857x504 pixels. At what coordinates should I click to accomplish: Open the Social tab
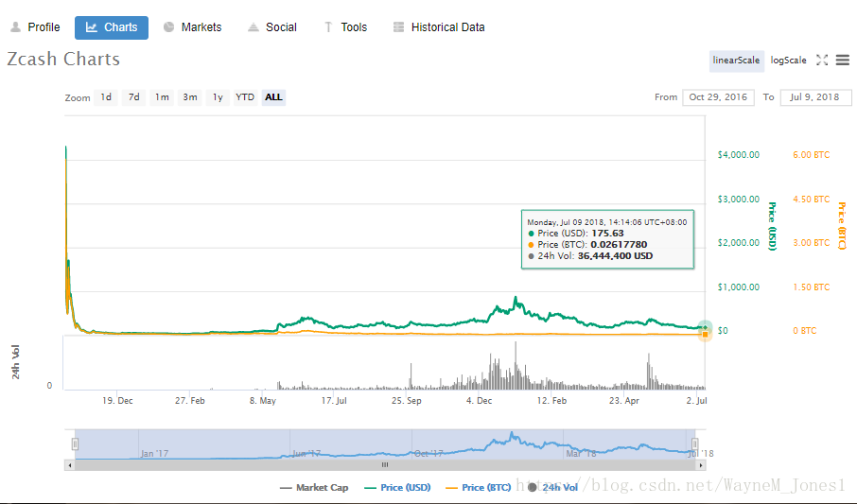pos(272,27)
